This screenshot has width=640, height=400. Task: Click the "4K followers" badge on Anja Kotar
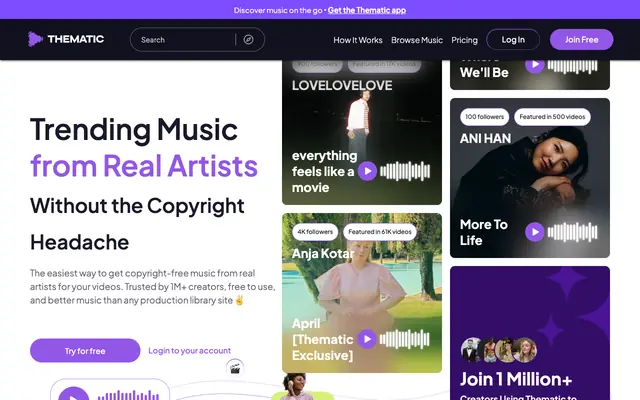click(315, 232)
